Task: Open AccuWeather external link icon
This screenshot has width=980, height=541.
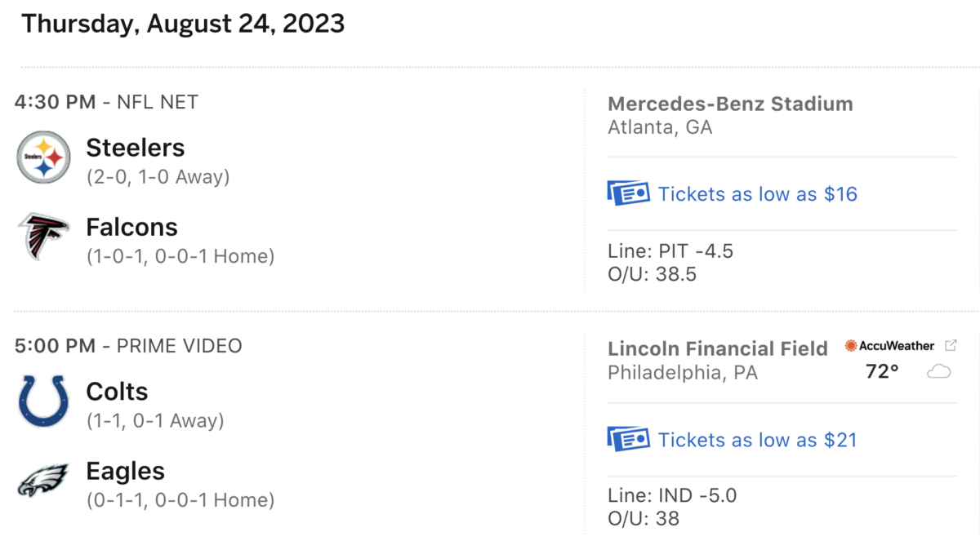Action: pos(951,345)
